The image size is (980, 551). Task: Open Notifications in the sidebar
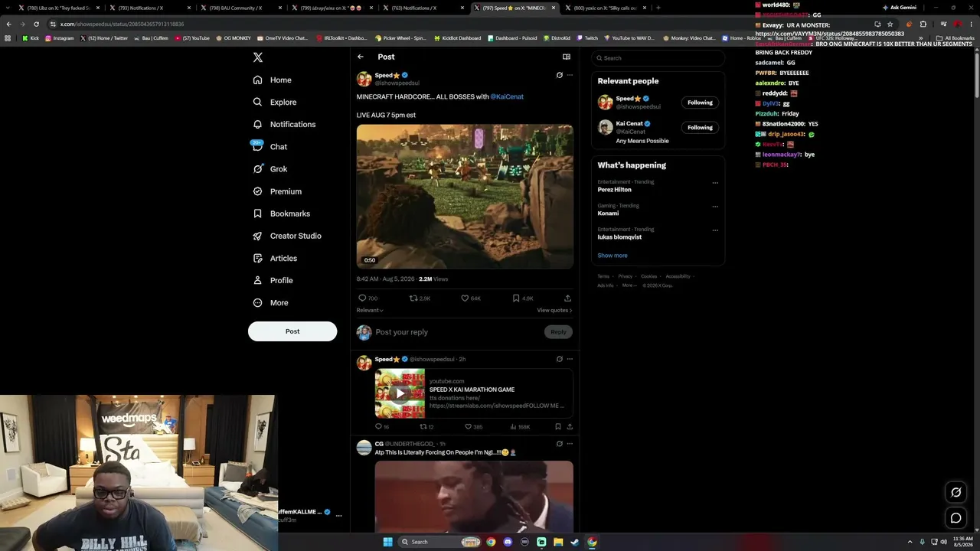[284, 124]
